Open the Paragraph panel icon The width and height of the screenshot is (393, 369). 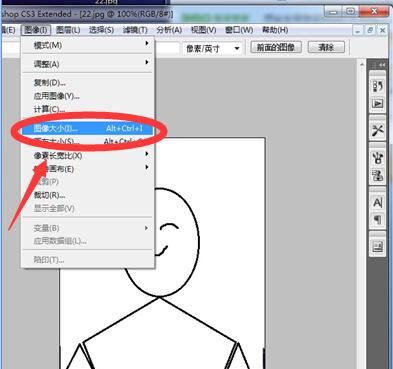pyautogui.click(x=378, y=220)
